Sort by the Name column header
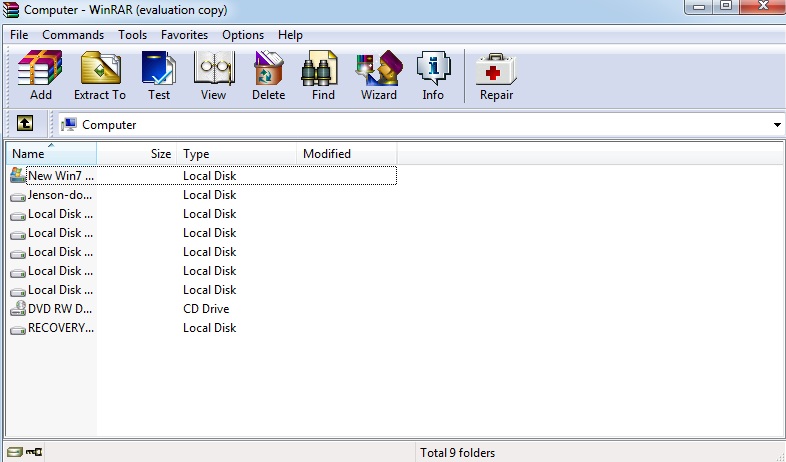The image size is (786, 462). (51, 153)
